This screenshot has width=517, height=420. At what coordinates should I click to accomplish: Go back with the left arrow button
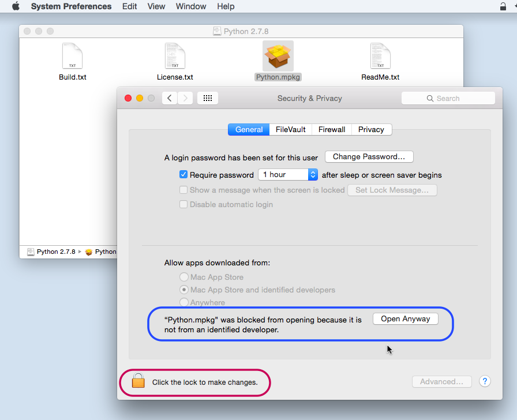(170, 98)
